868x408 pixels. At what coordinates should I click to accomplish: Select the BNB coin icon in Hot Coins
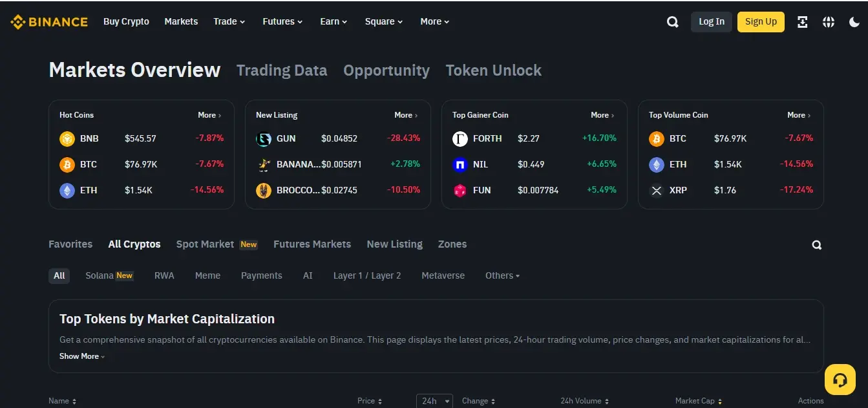click(67, 138)
